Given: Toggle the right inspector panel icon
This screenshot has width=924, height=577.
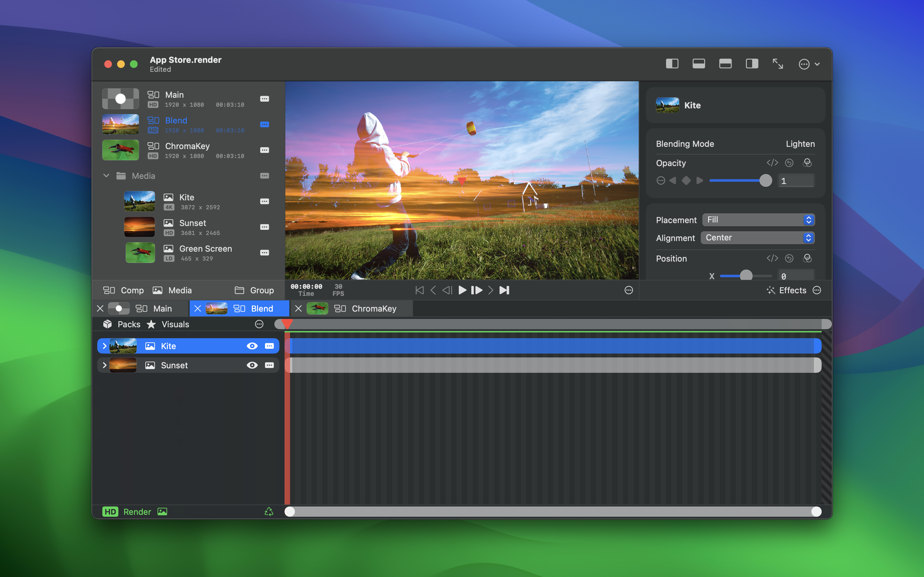Looking at the screenshot, I should coord(752,64).
